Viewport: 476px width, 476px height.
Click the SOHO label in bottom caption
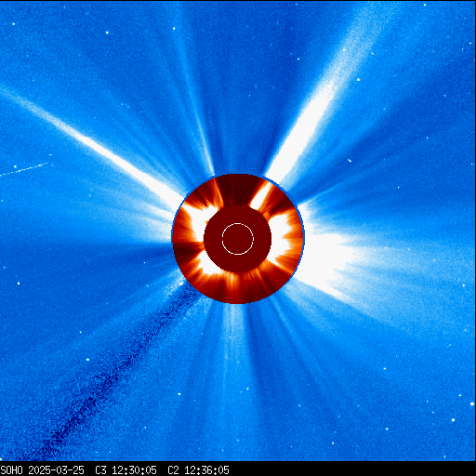[x=11, y=470]
